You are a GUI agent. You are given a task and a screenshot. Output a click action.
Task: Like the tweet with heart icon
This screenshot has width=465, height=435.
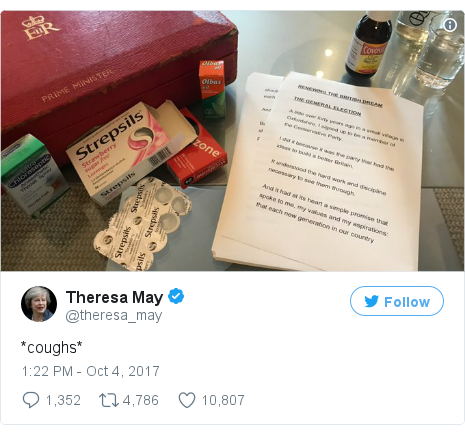point(187,400)
